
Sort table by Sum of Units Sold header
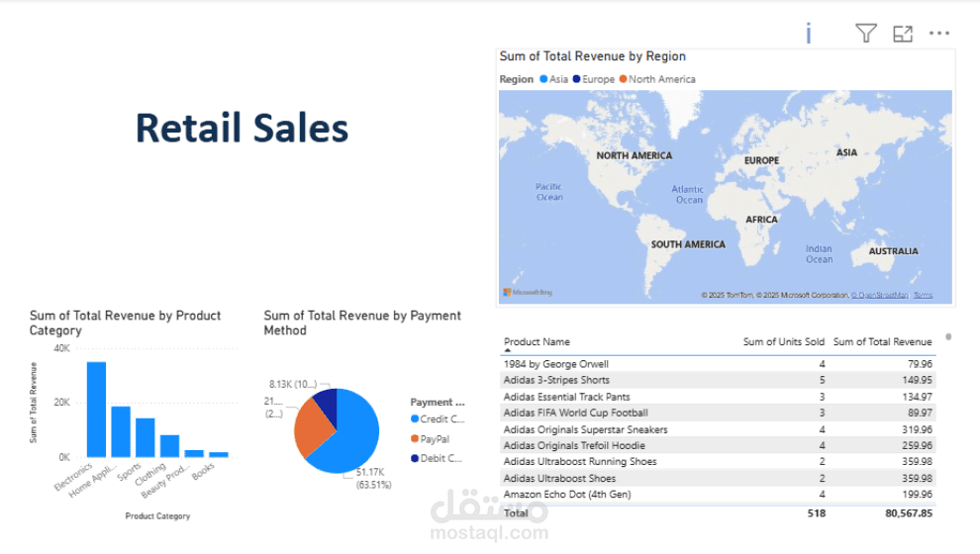point(784,341)
